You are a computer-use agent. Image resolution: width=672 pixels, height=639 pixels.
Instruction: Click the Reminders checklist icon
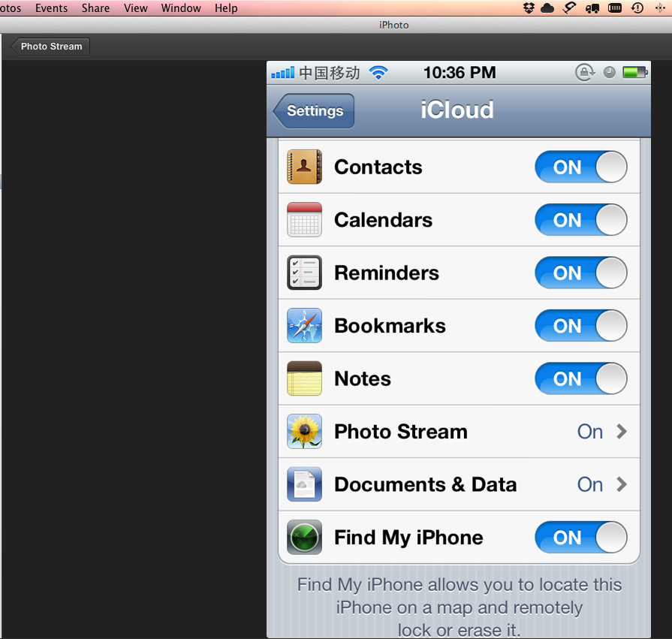point(304,273)
